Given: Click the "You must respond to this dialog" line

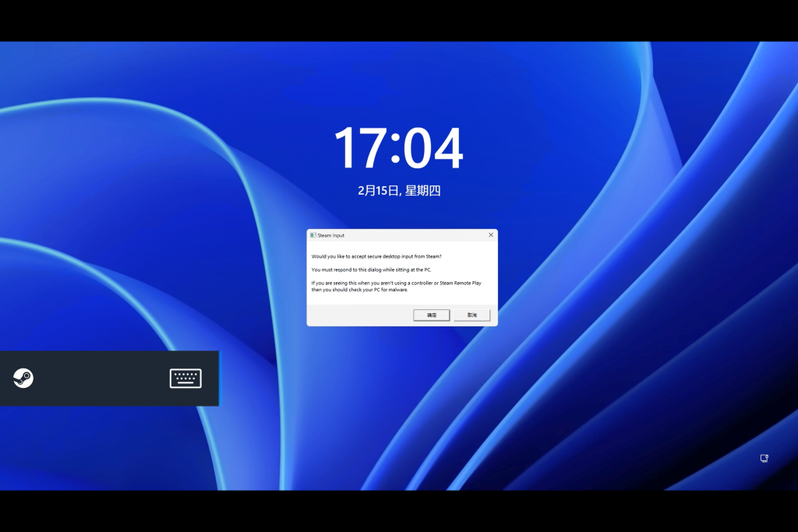Looking at the screenshot, I should coord(371,270).
